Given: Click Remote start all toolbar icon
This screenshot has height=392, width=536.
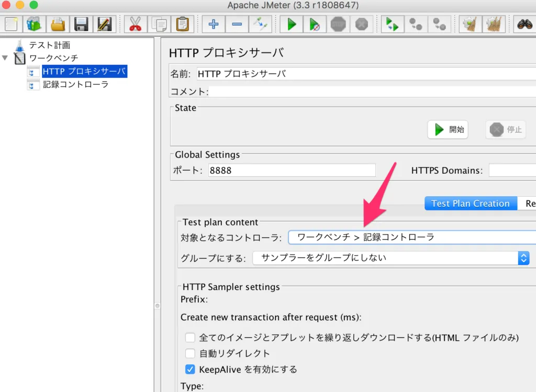Looking at the screenshot, I should (392, 24).
